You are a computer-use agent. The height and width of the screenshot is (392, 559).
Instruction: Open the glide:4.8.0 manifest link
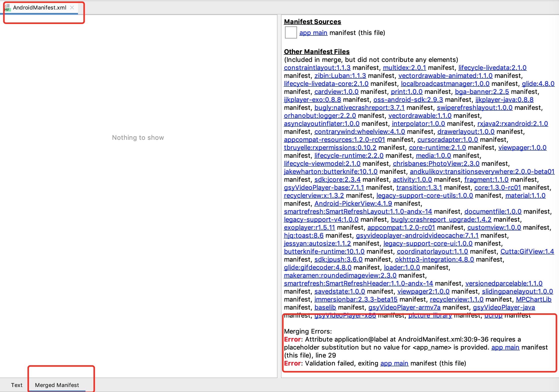538,84
